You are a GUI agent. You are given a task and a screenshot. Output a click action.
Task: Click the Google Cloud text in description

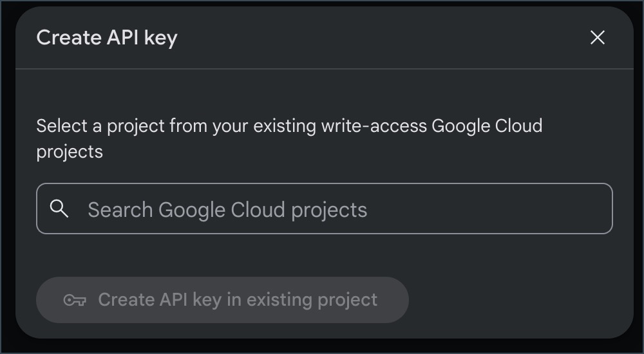click(487, 126)
